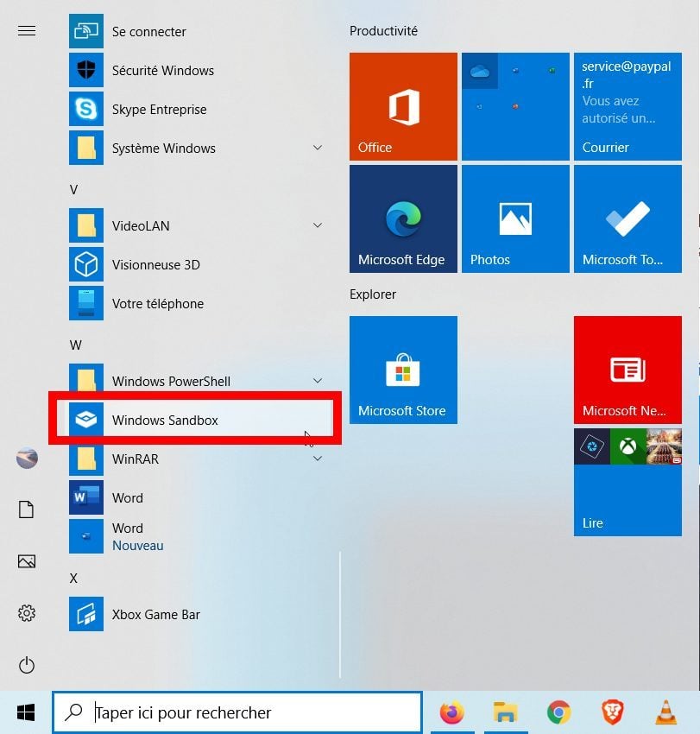Open Brave browser from the taskbar

612,712
